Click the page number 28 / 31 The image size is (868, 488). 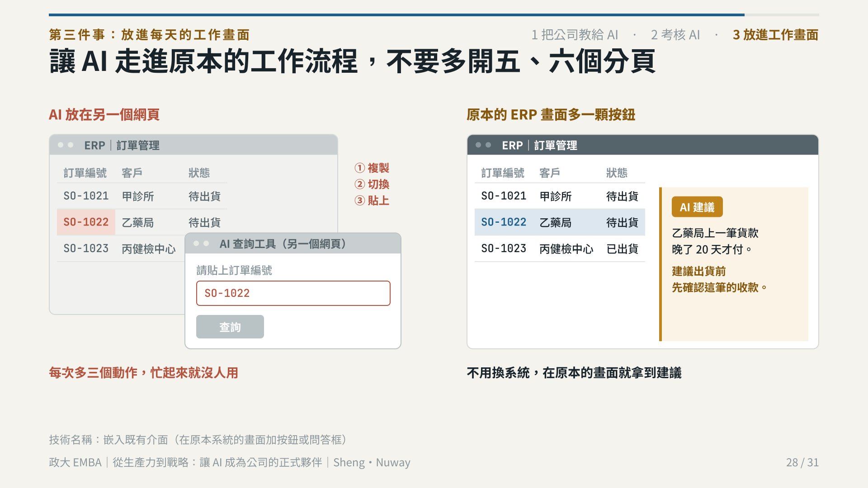[x=802, y=462]
